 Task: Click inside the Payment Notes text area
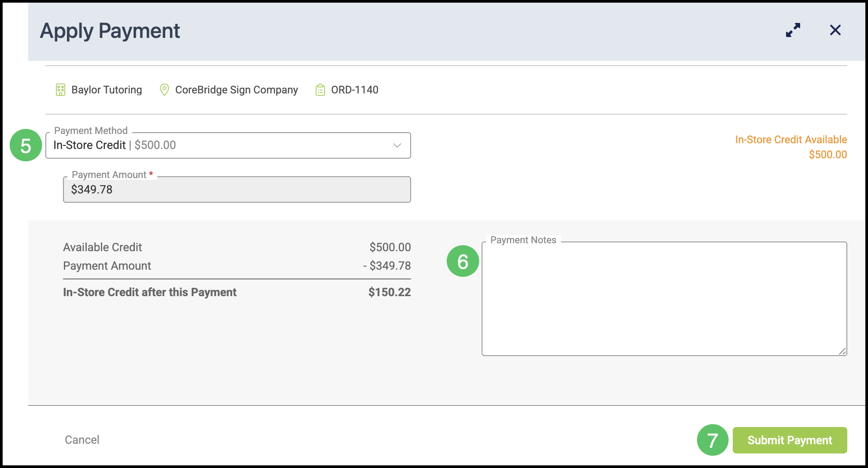[664, 299]
